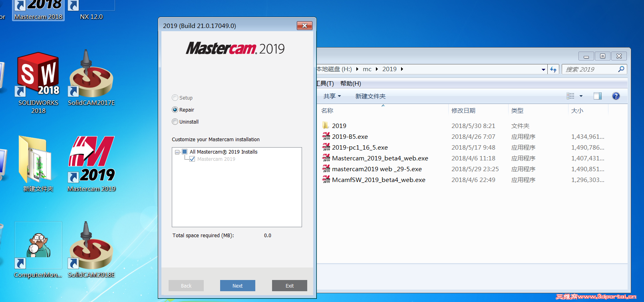Click the mc segment in the address bar
This screenshot has height=302, width=644.
coord(367,69)
